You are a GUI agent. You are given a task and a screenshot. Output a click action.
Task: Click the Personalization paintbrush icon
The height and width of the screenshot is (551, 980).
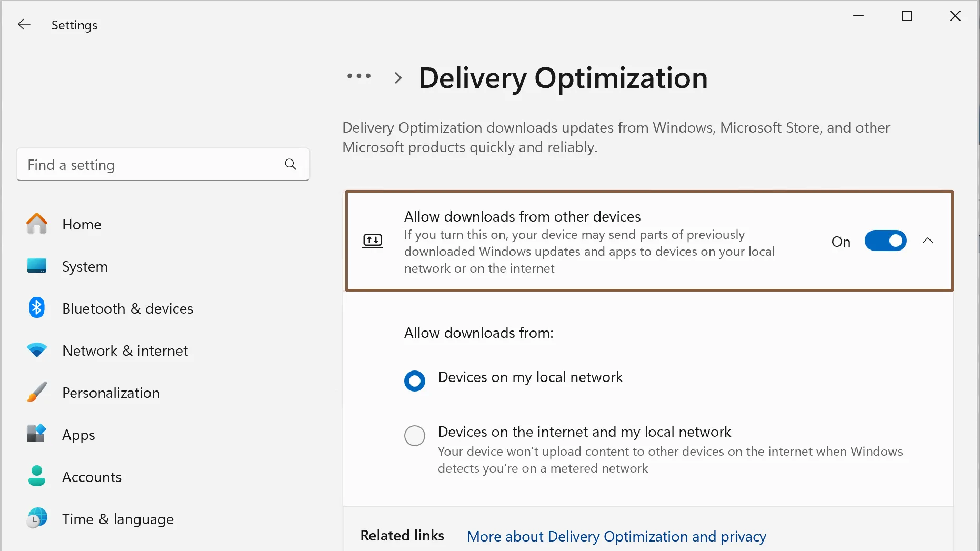point(37,392)
